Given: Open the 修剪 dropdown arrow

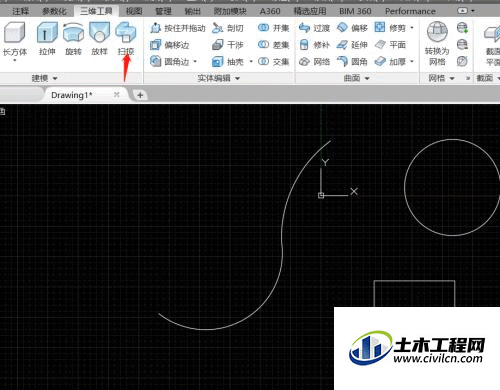Looking at the screenshot, I should (412, 28).
